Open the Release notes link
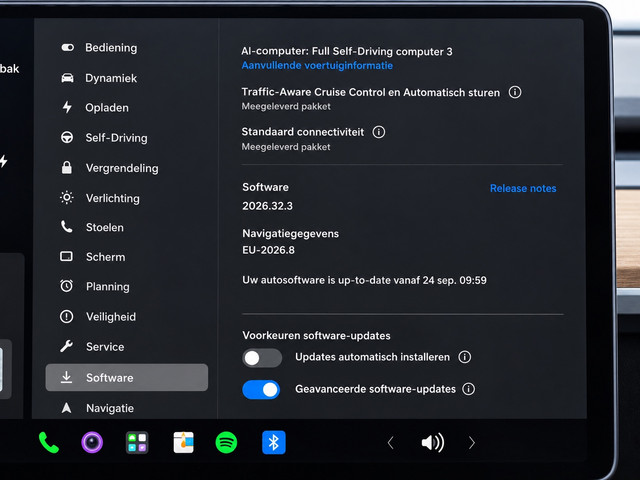640x480 pixels. click(x=523, y=189)
